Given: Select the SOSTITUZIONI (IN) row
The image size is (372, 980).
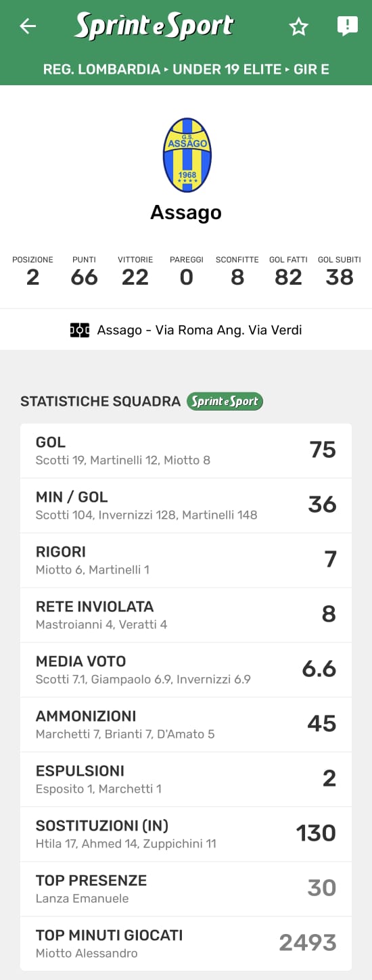Looking at the screenshot, I should point(186,834).
